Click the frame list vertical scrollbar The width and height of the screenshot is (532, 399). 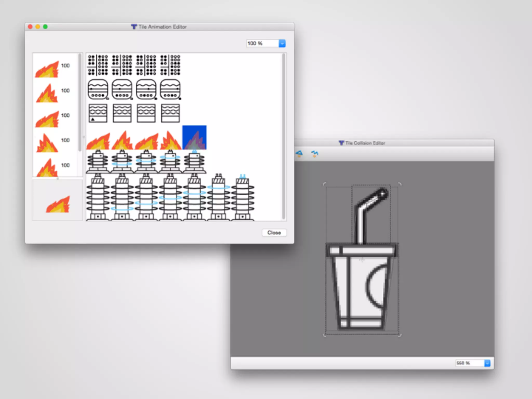pyautogui.click(x=80, y=102)
